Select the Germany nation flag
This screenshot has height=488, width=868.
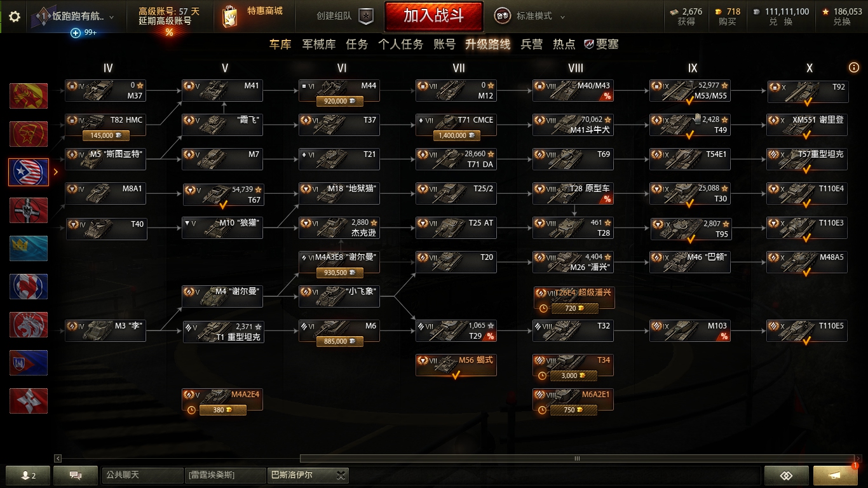pyautogui.click(x=29, y=210)
